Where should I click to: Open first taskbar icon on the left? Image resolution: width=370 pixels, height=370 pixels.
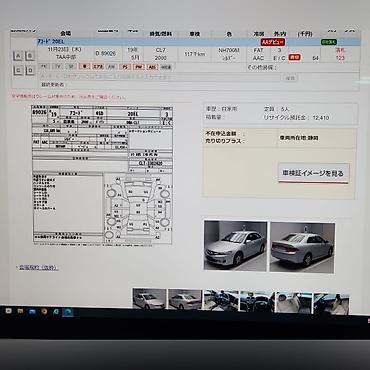pos(9,311)
